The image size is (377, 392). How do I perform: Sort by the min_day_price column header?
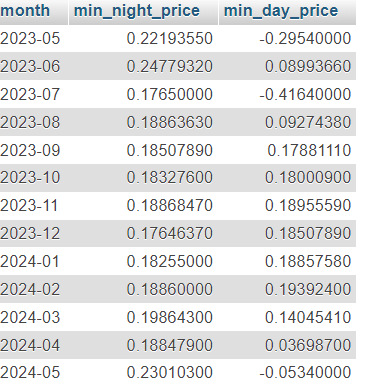(281, 11)
